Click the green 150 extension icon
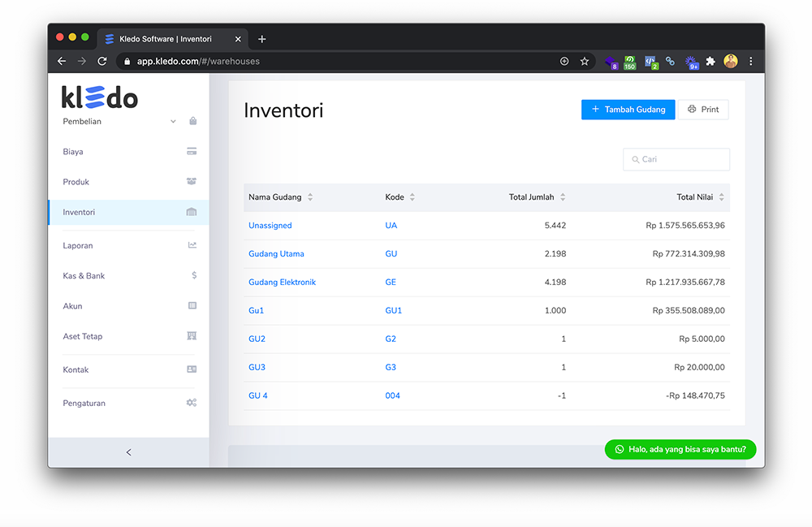The image size is (812, 527). [x=630, y=63]
